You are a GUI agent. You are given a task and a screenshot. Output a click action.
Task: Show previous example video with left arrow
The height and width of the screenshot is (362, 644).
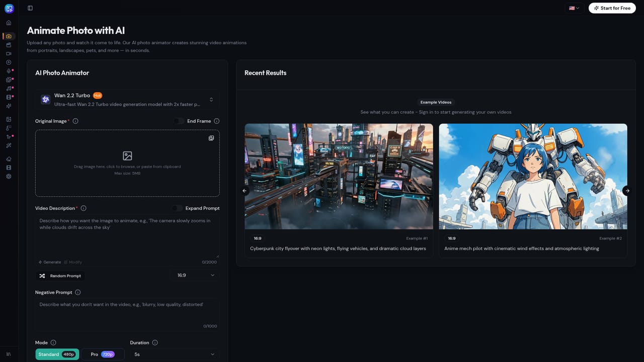point(245,191)
